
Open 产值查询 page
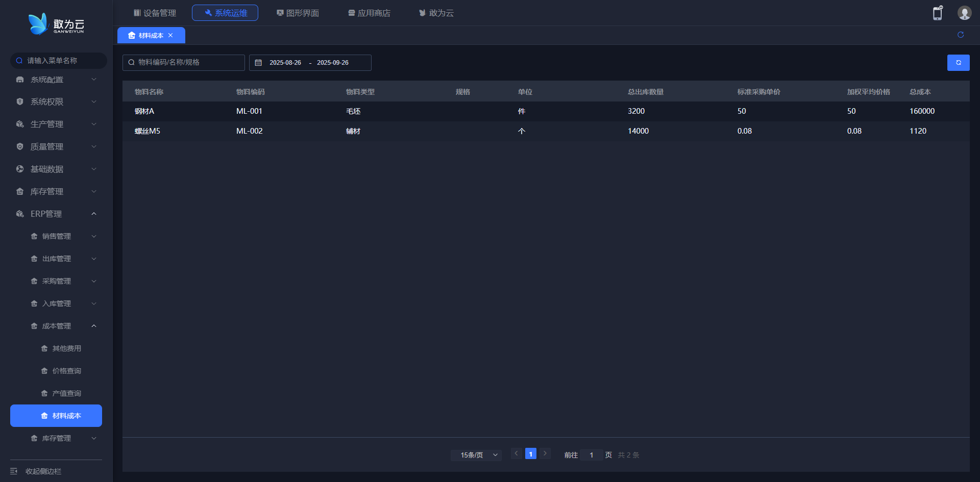56,393
